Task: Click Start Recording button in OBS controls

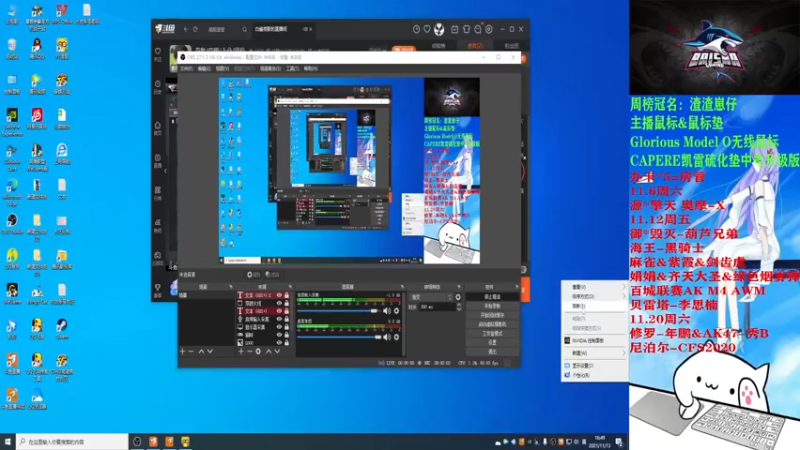Action: point(492,306)
